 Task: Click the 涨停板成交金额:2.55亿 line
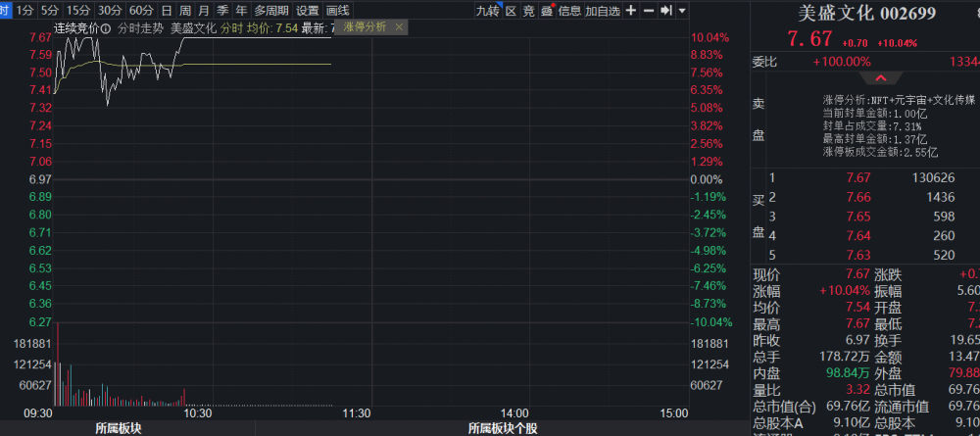click(881, 153)
